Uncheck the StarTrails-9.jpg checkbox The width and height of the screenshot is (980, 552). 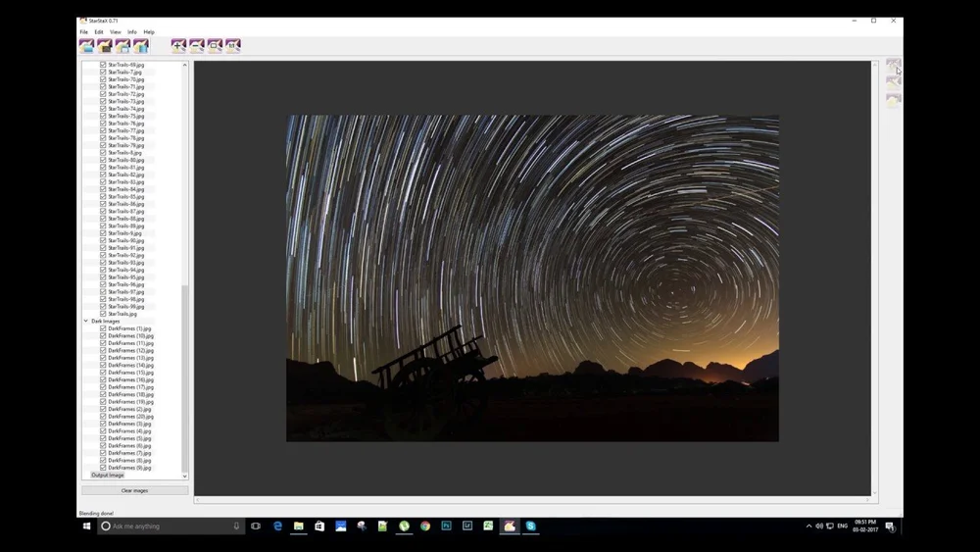pos(103,233)
